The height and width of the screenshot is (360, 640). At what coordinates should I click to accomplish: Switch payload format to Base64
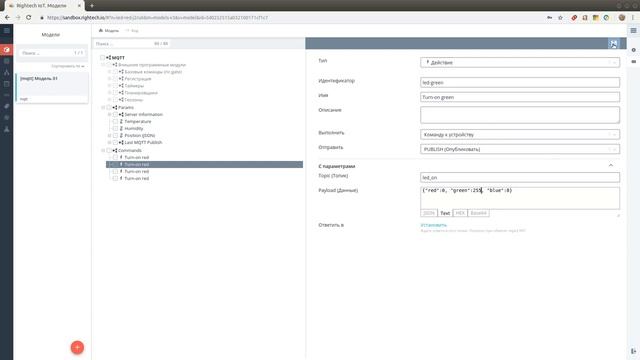478,213
